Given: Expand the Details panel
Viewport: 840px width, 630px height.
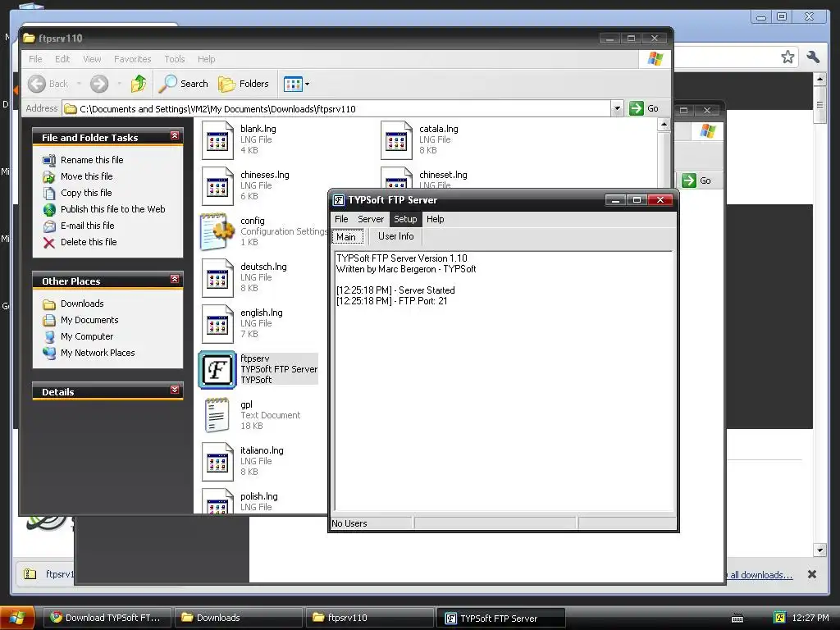Looking at the screenshot, I should click(175, 390).
